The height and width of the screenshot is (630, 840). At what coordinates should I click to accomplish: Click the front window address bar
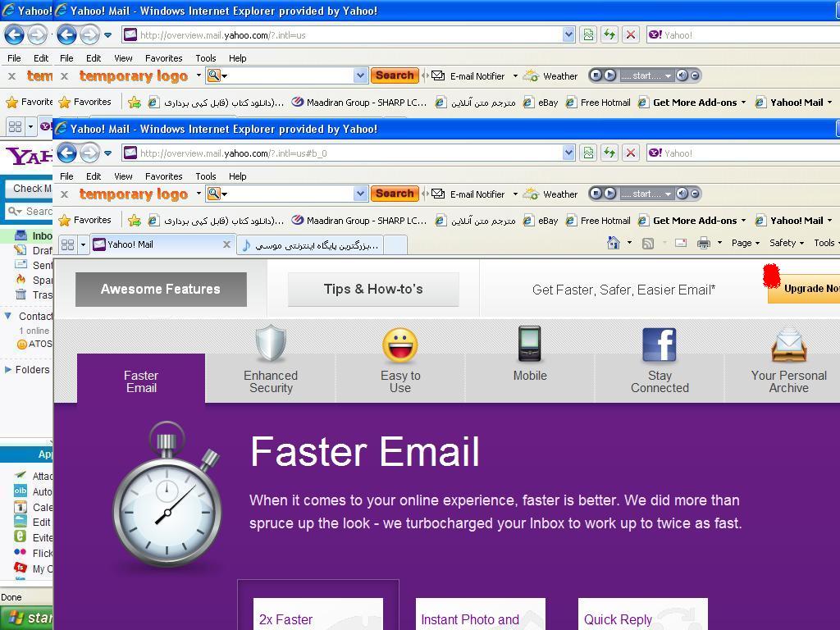coord(348,153)
